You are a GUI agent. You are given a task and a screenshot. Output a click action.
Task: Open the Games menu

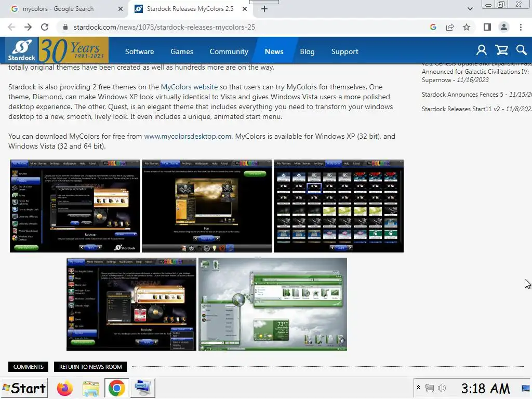182,51
